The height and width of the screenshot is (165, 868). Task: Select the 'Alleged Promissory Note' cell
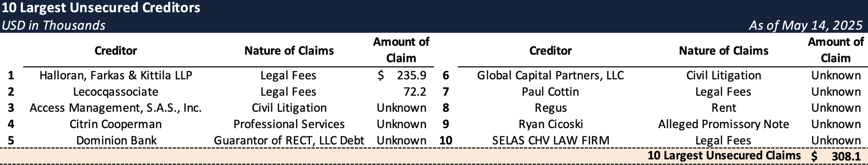point(723,124)
